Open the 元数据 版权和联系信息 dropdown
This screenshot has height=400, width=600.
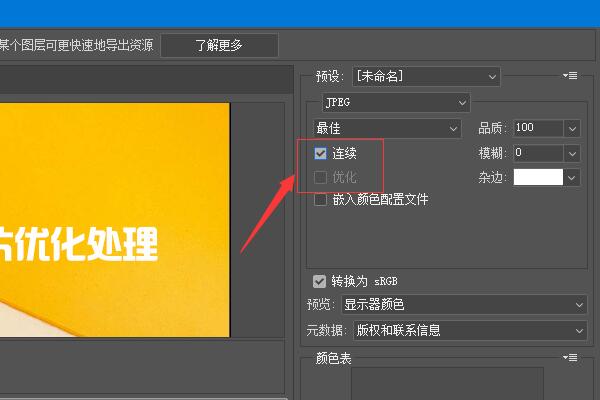[470, 330]
